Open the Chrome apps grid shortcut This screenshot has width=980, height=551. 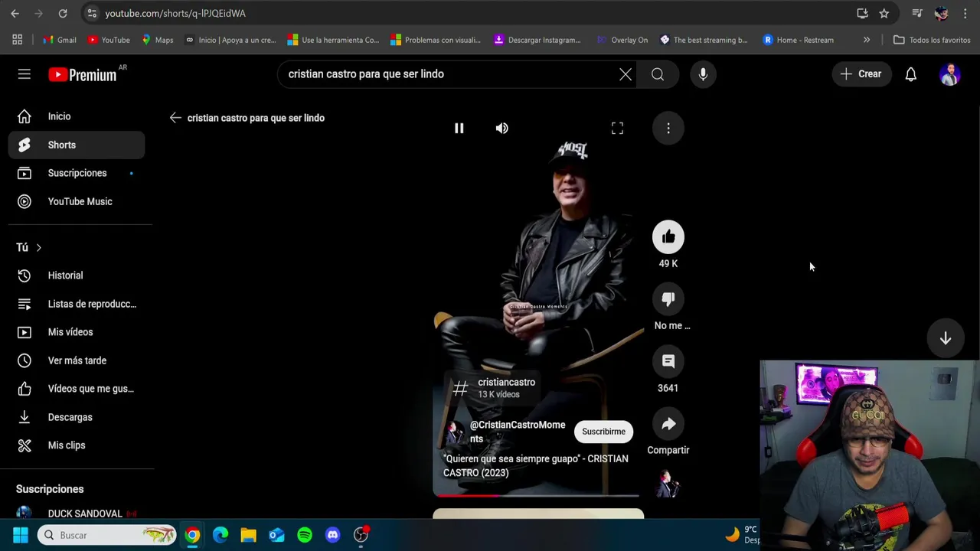[17, 40]
